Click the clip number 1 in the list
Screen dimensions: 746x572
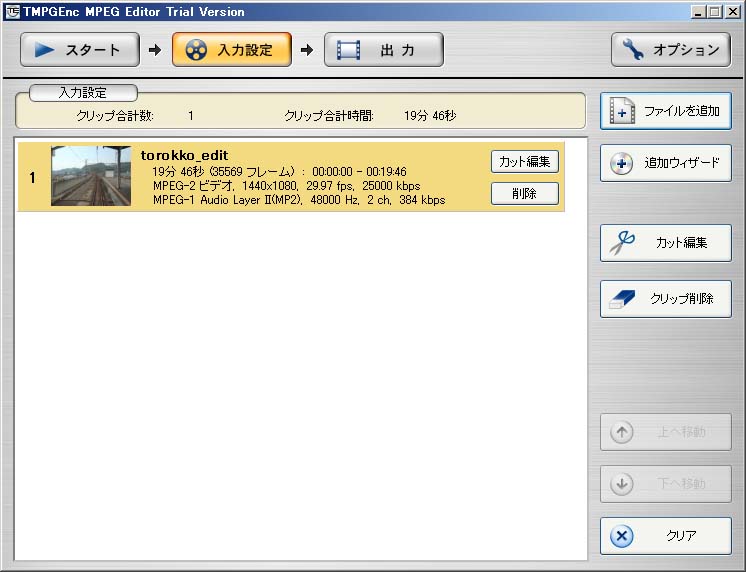(x=32, y=178)
